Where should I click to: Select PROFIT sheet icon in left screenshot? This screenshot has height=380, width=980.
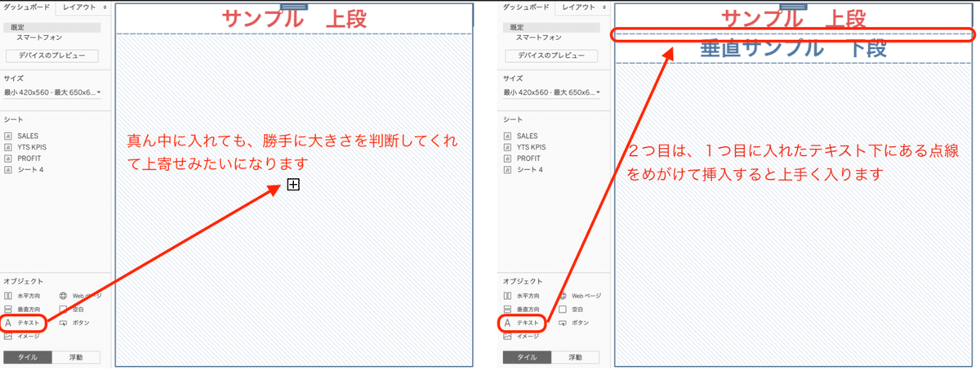pyautogui.click(x=7, y=157)
